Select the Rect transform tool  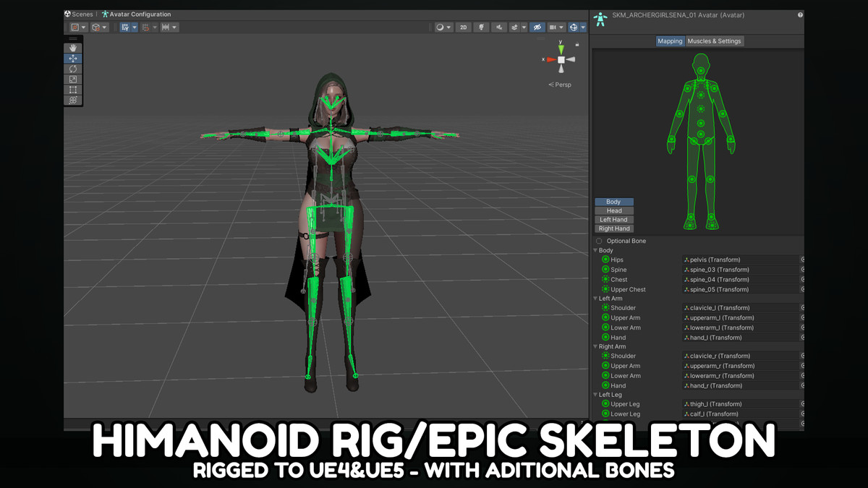pos(73,90)
